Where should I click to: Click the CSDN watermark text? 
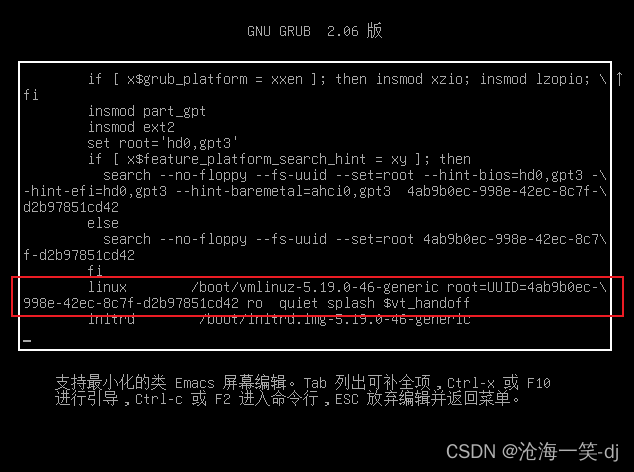(x=533, y=451)
